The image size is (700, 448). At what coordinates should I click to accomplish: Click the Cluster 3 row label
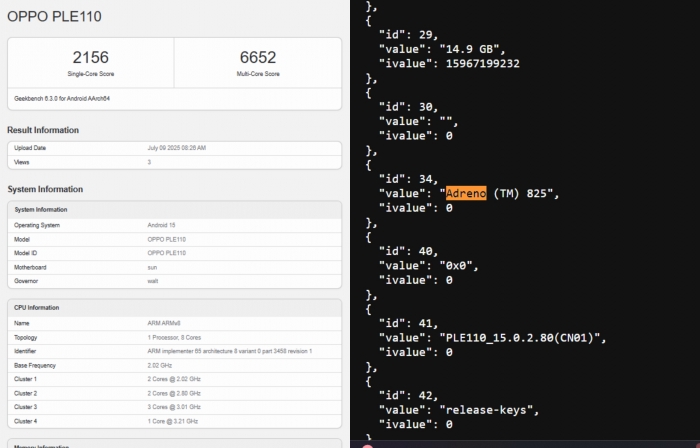click(25, 407)
